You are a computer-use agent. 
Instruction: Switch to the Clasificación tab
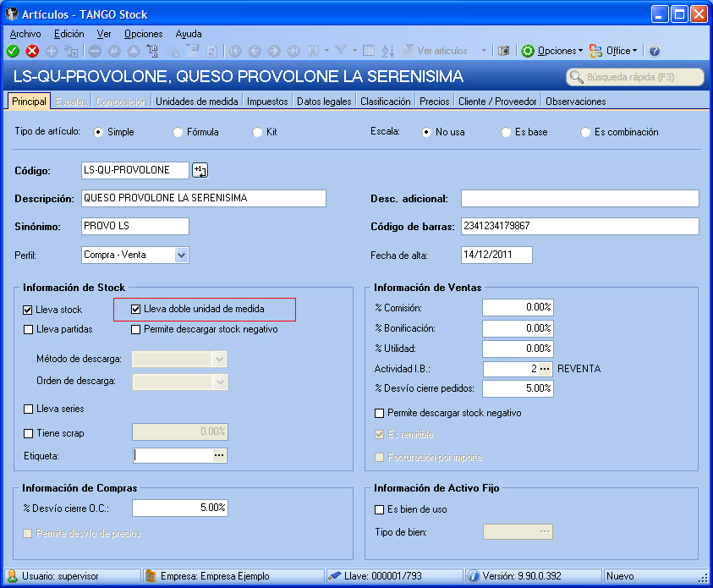coord(386,102)
